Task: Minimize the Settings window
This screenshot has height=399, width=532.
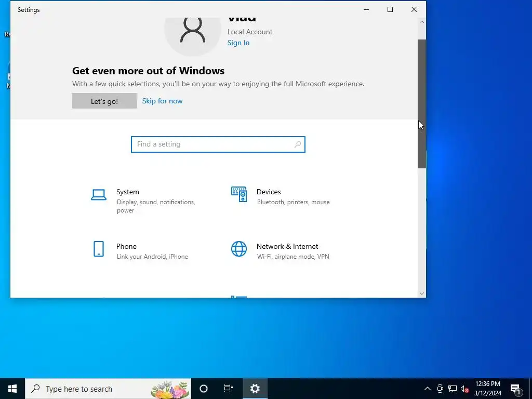Action: (366, 9)
